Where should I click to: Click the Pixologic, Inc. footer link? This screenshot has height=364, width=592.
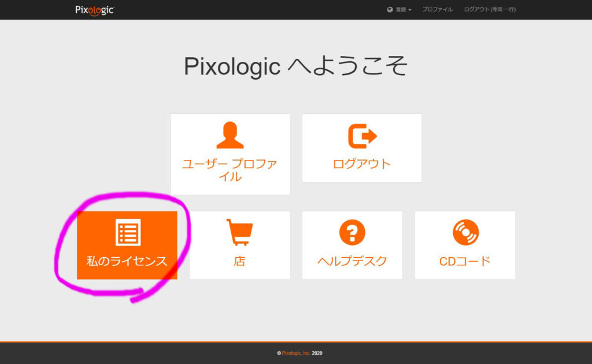pyautogui.click(x=296, y=353)
